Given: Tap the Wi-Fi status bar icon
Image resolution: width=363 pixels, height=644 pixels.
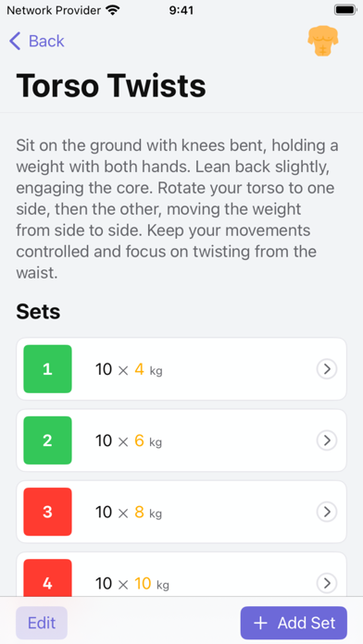Looking at the screenshot, I should point(113,10).
